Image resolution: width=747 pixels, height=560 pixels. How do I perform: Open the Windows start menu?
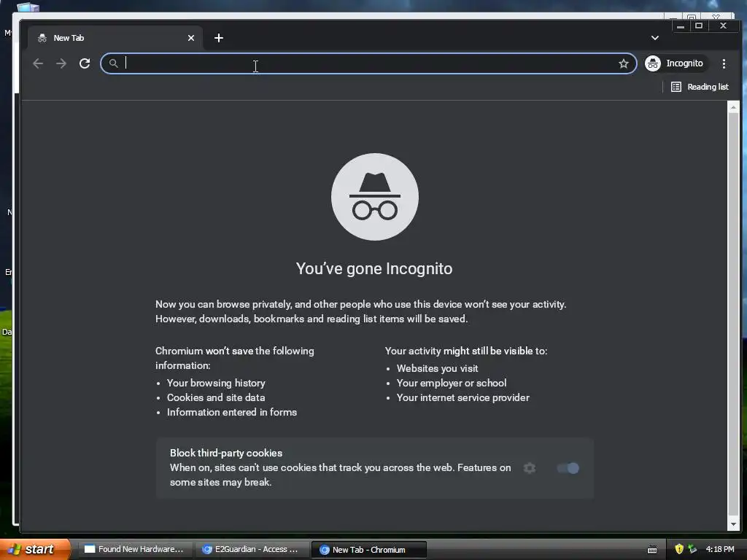pos(35,549)
